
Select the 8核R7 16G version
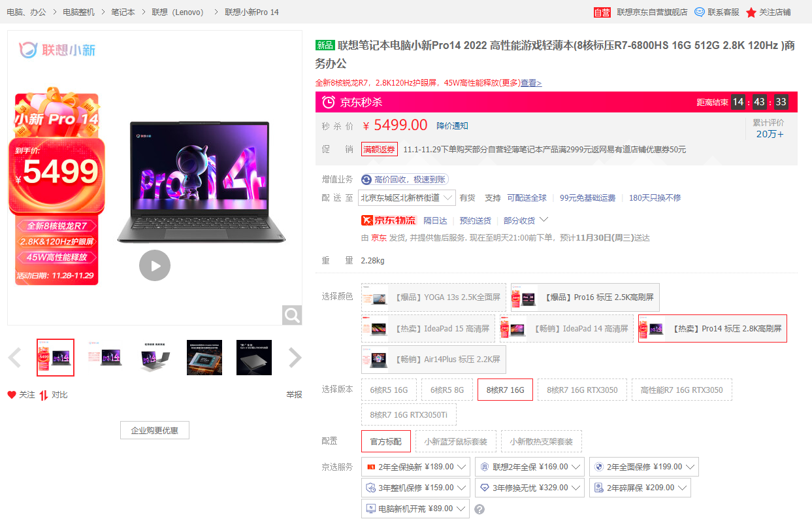click(505, 390)
